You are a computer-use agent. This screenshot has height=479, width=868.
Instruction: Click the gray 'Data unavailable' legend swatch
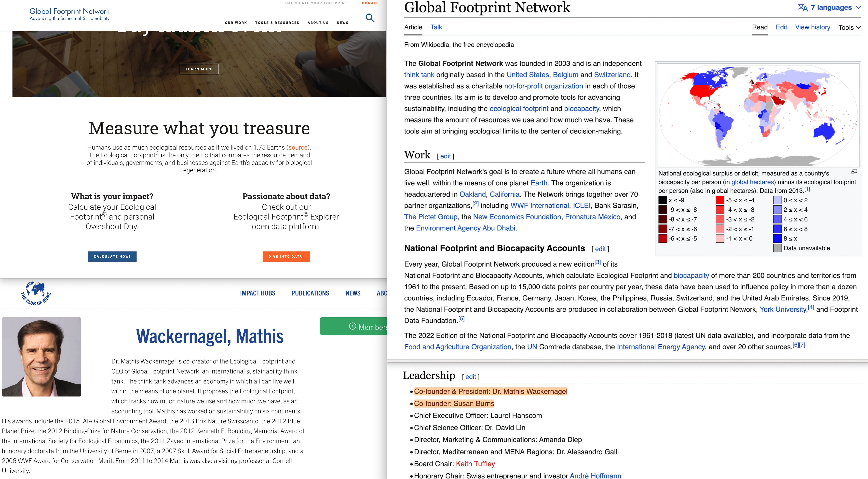point(777,248)
